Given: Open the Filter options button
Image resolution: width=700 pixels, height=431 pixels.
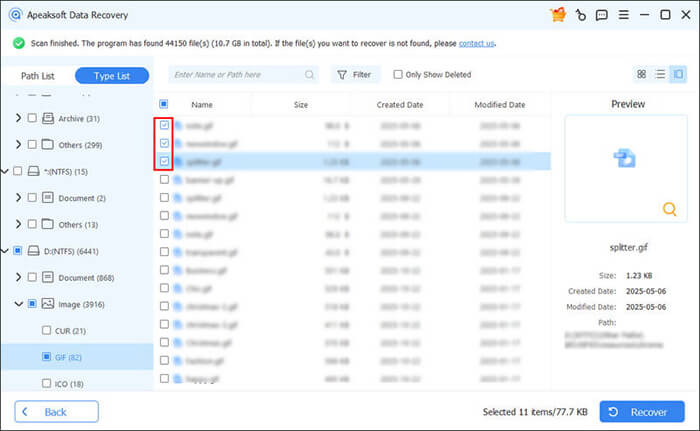Looking at the screenshot, I should 355,75.
